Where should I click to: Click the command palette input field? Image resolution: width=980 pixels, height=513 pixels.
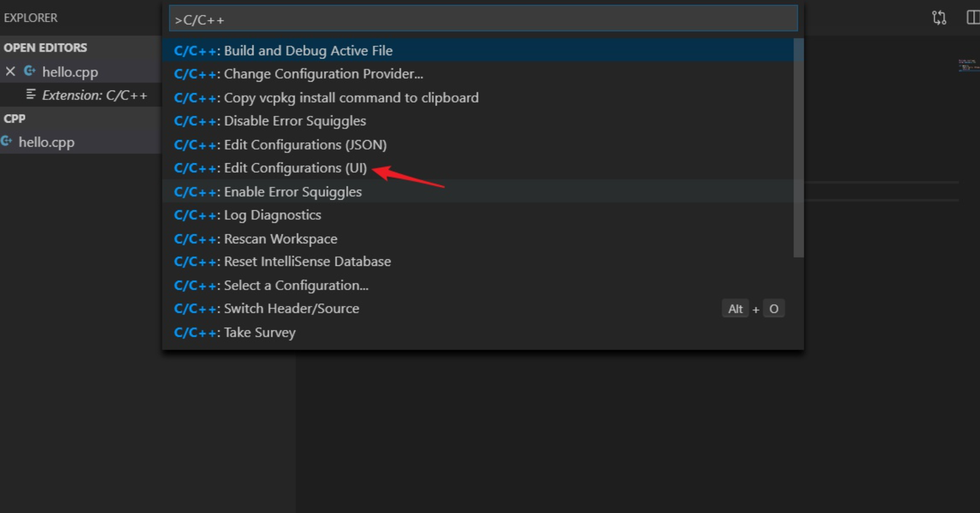pos(483,19)
